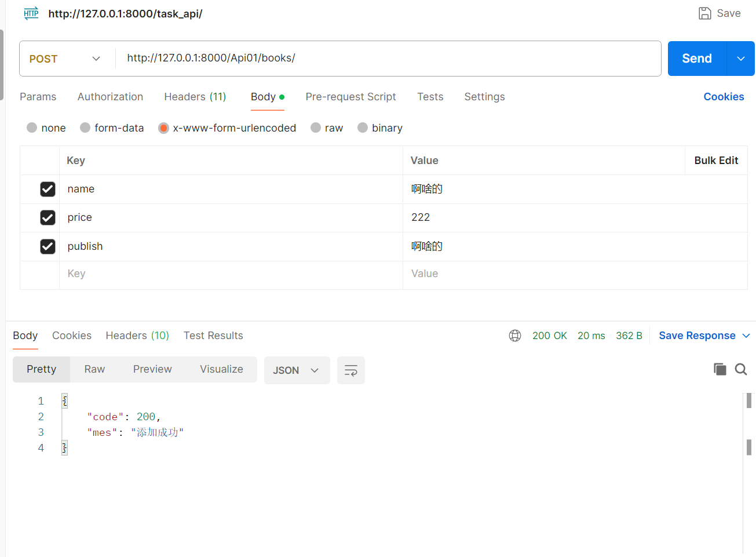Viewport: 756px width, 557px height.
Task: Click the 'publish' key cell
Action: pyautogui.click(x=231, y=246)
